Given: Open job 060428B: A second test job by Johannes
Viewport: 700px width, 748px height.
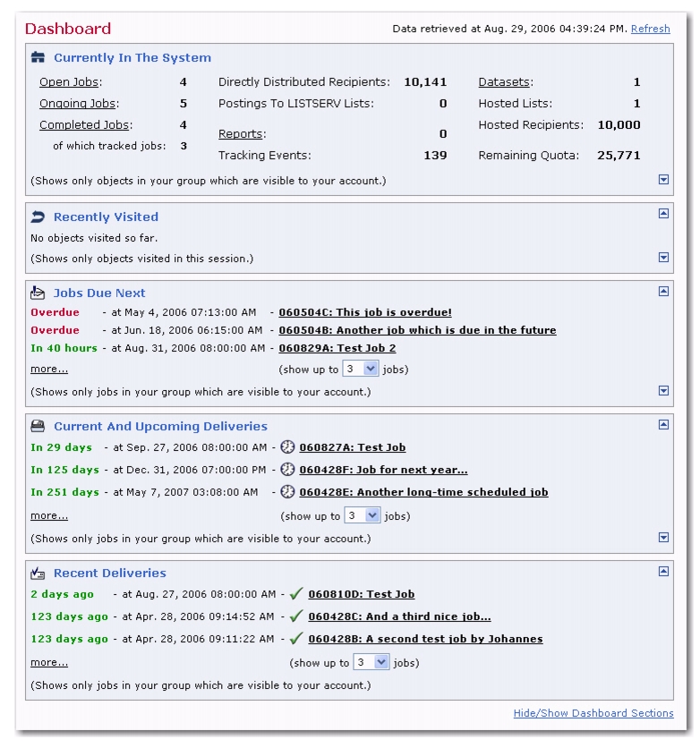Looking at the screenshot, I should point(425,639).
